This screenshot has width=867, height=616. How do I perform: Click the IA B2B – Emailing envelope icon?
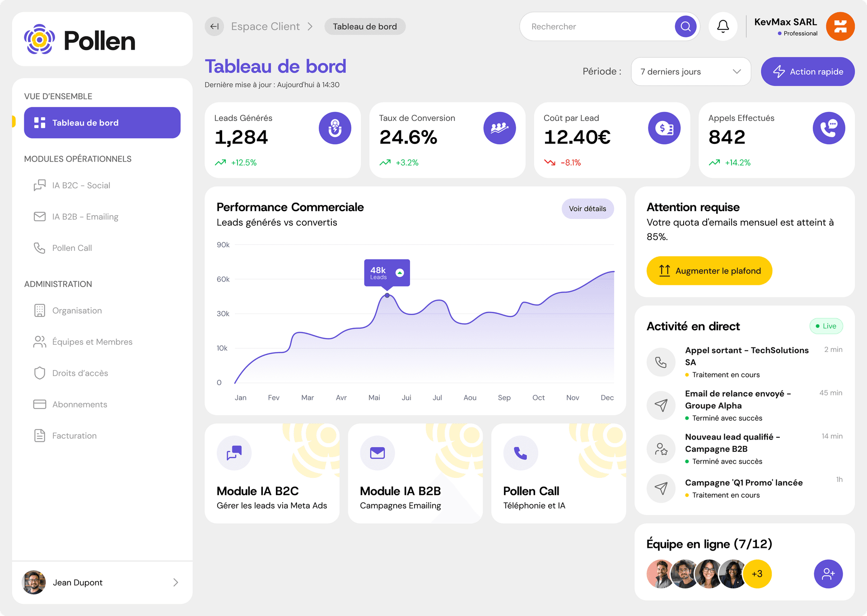point(39,216)
